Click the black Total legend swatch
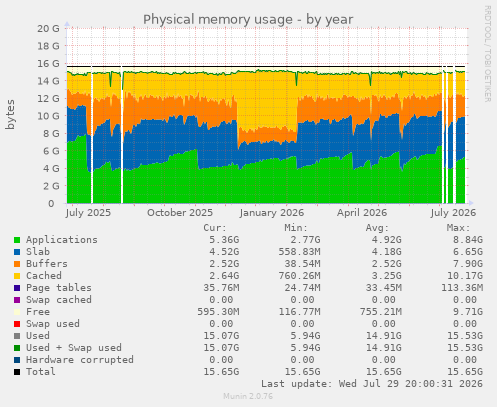This screenshot has height=407, width=497. point(17,372)
